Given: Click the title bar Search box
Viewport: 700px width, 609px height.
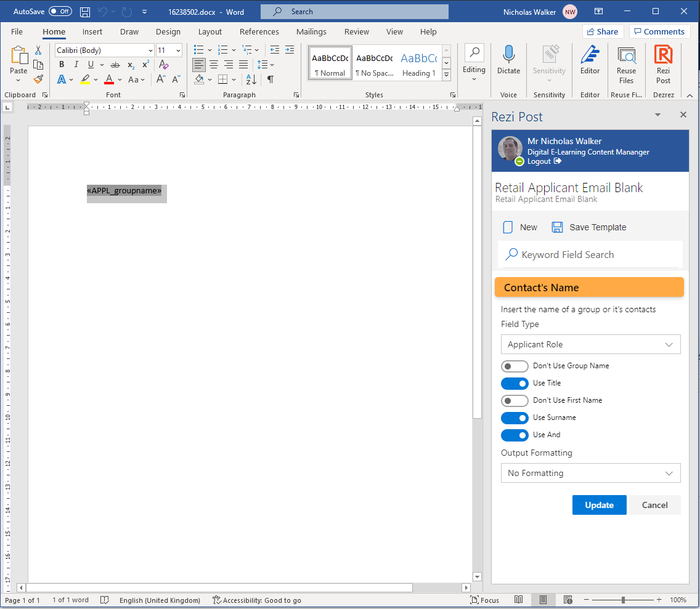Looking at the screenshot, I should [354, 12].
